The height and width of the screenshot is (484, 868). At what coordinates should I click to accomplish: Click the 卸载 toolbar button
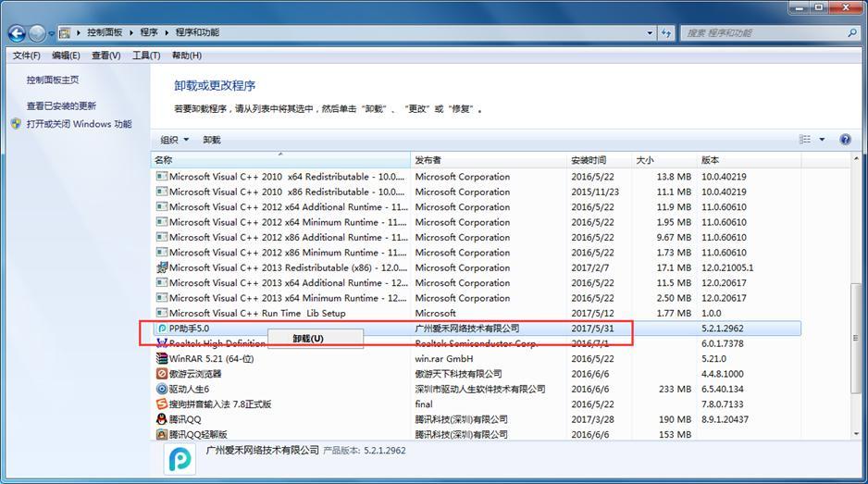212,140
